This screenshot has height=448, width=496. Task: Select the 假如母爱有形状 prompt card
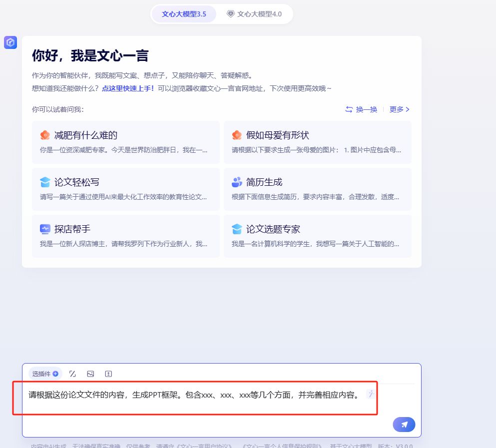[x=318, y=142]
